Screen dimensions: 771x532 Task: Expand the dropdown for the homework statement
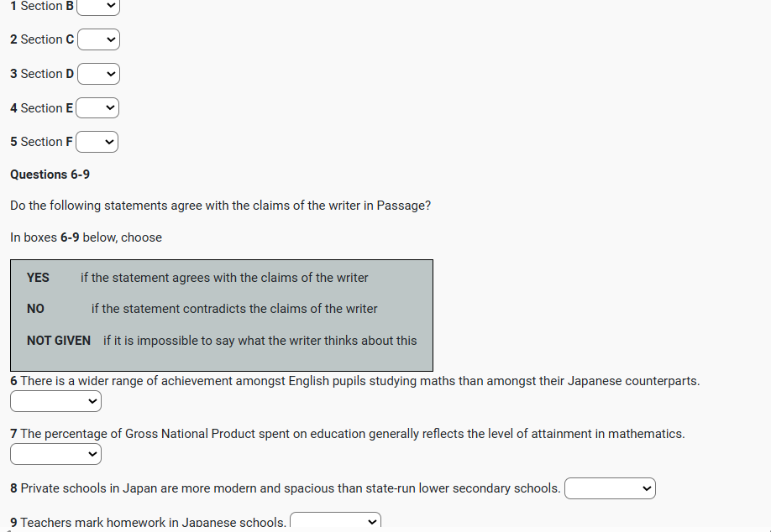pos(335,522)
